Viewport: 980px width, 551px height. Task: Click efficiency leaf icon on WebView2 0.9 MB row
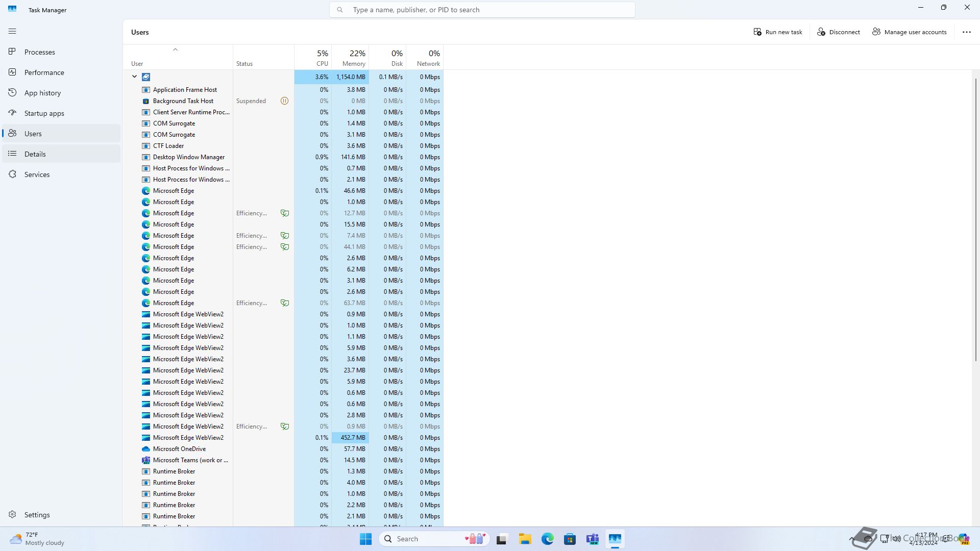[x=285, y=427]
